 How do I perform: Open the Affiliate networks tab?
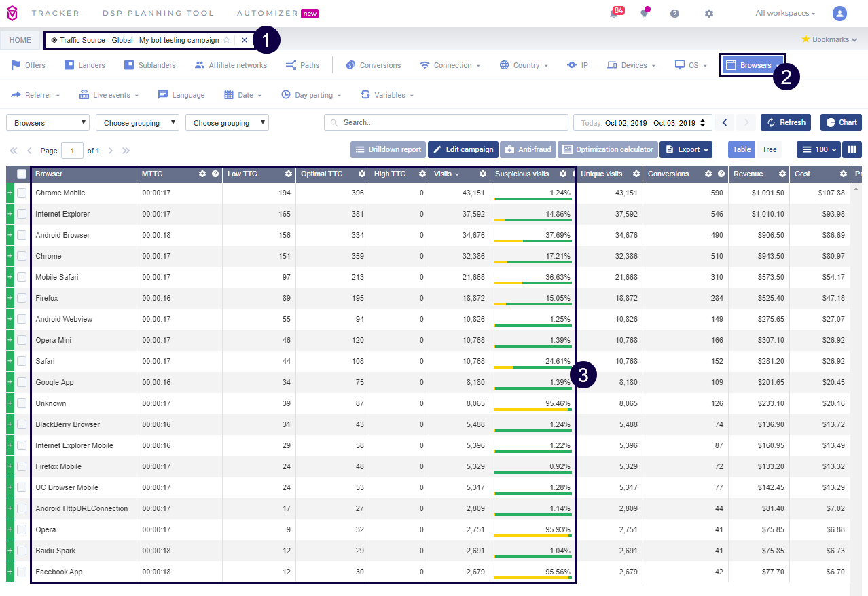pos(230,65)
